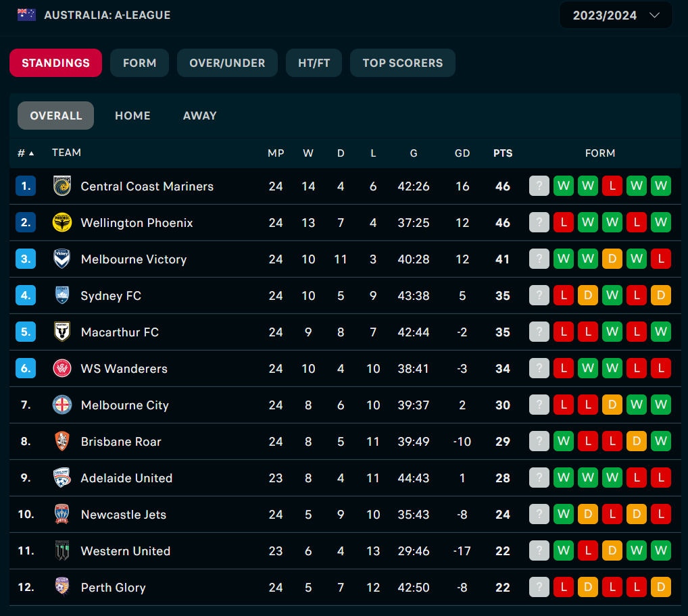This screenshot has height=616, width=688.
Task: Open the Top Scorers tab
Action: point(403,63)
